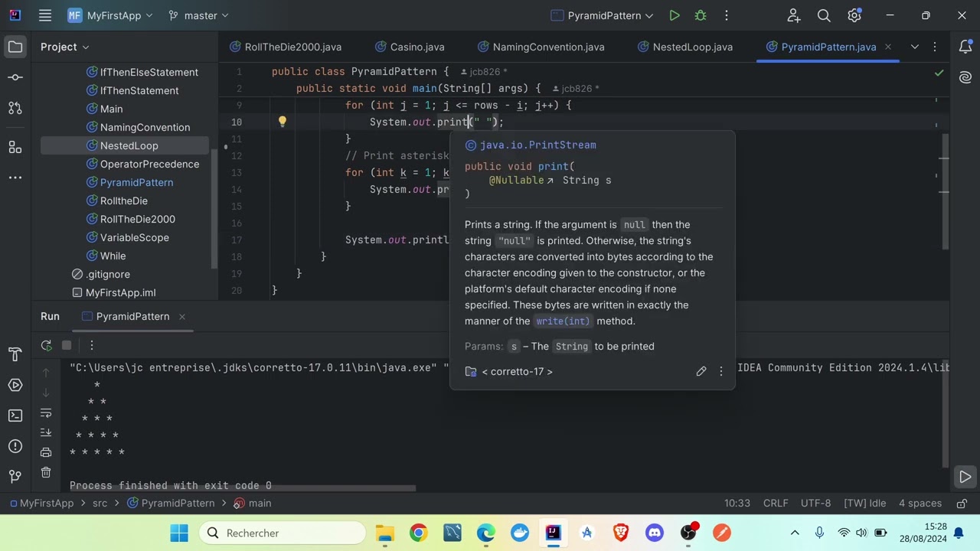980x551 pixels.
Task: Switch to RollTheDie2000.java tab
Action: (x=286, y=47)
